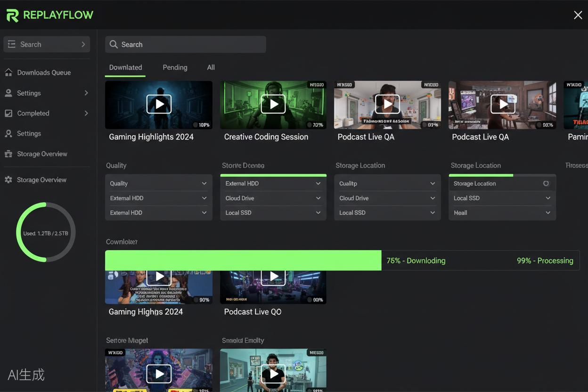Expand the Completed sidebar section chevron
The image size is (588, 392).
86,113
